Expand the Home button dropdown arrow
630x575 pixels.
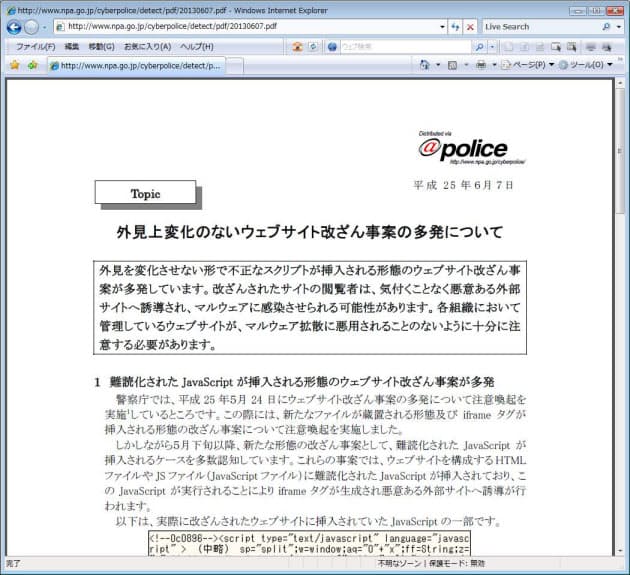438,65
